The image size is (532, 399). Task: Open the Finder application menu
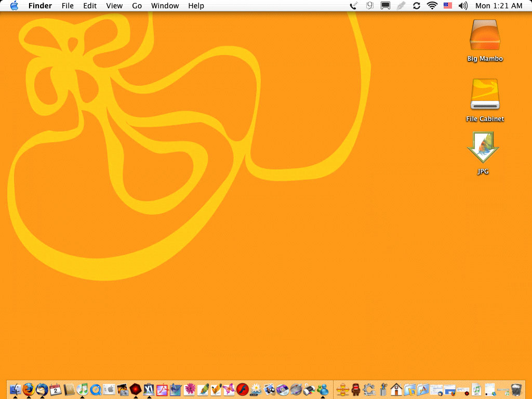pos(40,6)
